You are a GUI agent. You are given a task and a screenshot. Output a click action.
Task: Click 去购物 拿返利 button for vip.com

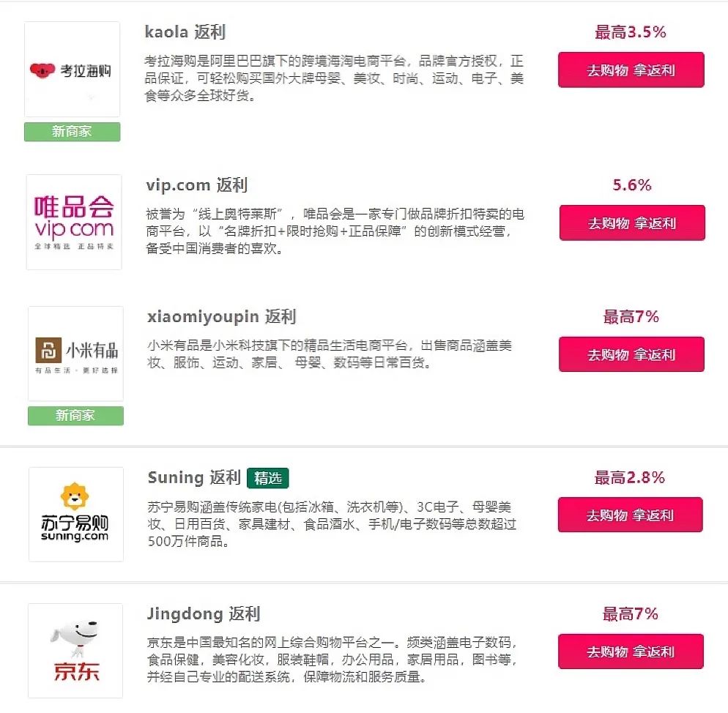632,223
